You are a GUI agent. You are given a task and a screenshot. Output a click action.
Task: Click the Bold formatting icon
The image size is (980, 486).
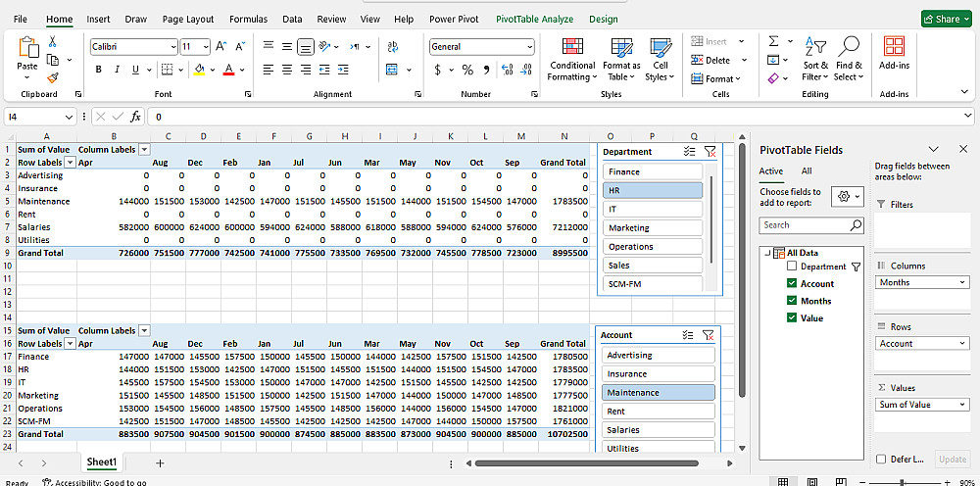coord(98,70)
